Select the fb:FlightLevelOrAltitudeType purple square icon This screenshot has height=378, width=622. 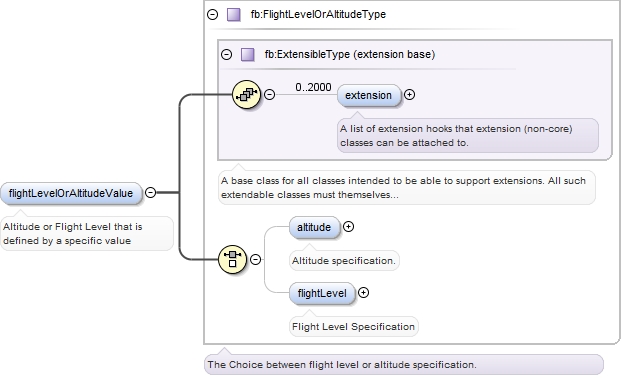tap(234, 15)
